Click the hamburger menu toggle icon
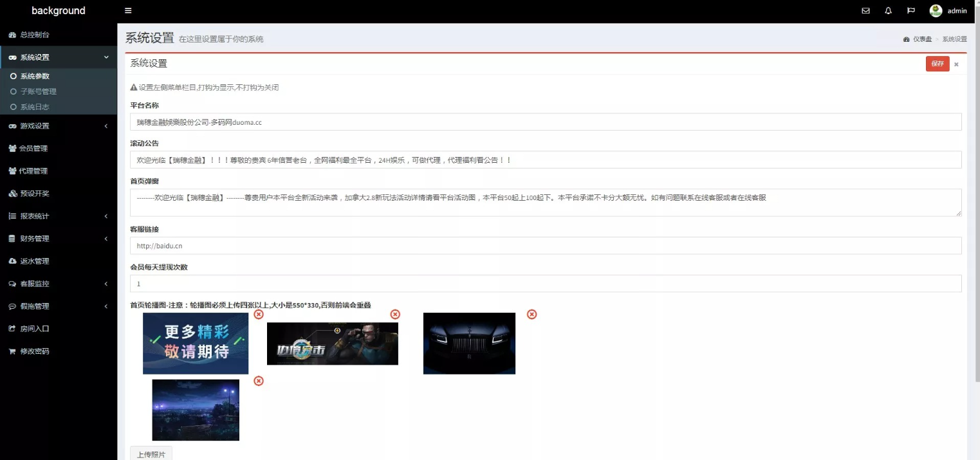 128,11
